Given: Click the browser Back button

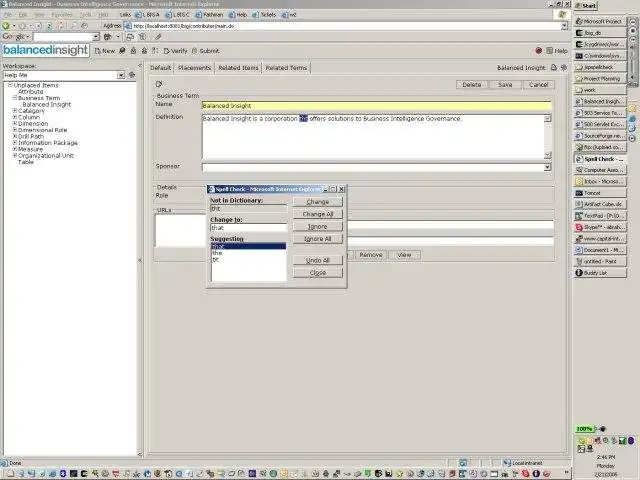Looking at the screenshot, I should coord(6,26).
